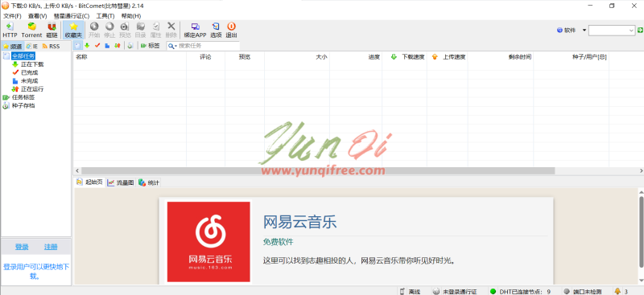Show all tasks with filter bar page icon
The image size is (644, 295).
(x=77, y=46)
